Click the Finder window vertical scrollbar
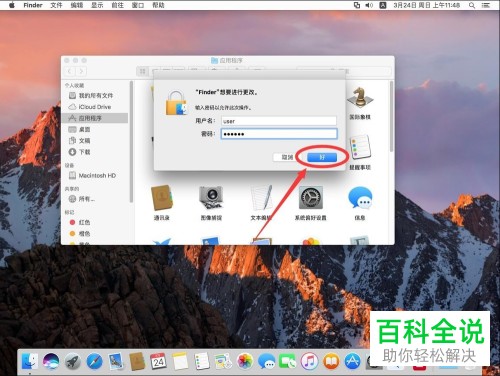Screen dimensions: 500x376 (x=391, y=117)
